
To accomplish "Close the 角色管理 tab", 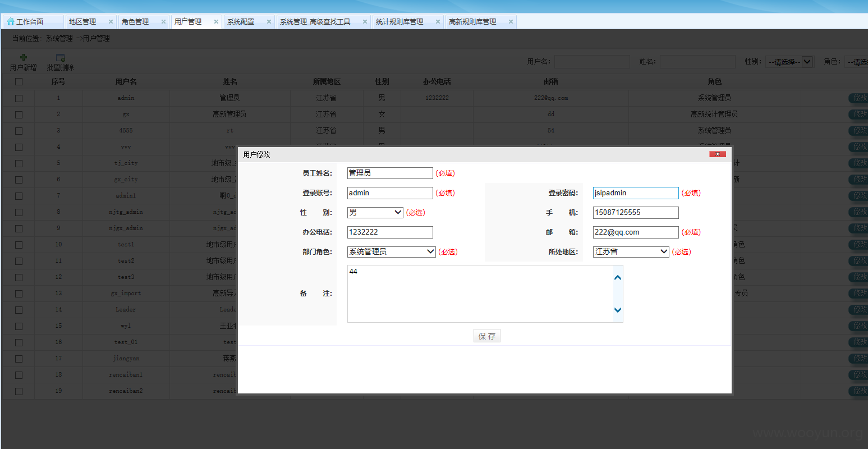I will pos(163,22).
